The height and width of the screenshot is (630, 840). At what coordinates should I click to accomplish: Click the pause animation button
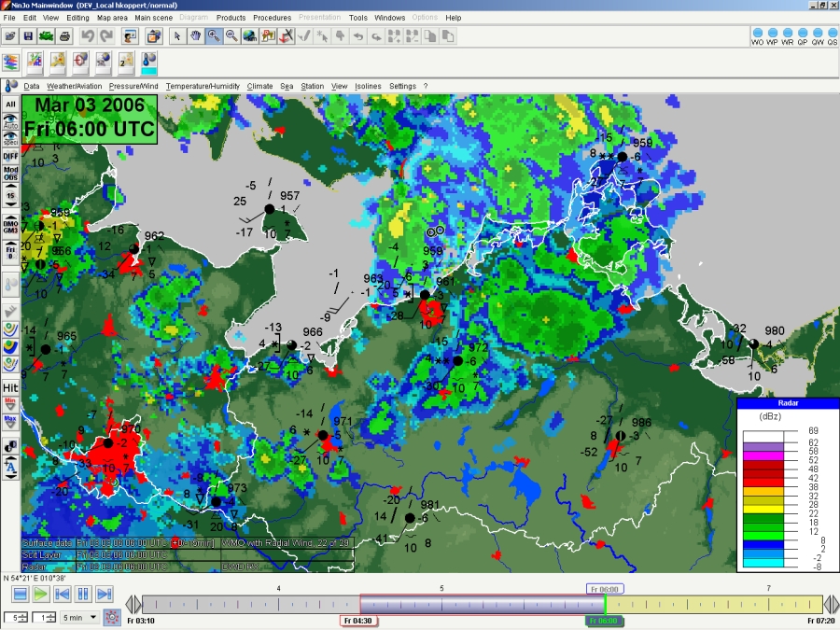point(83,595)
